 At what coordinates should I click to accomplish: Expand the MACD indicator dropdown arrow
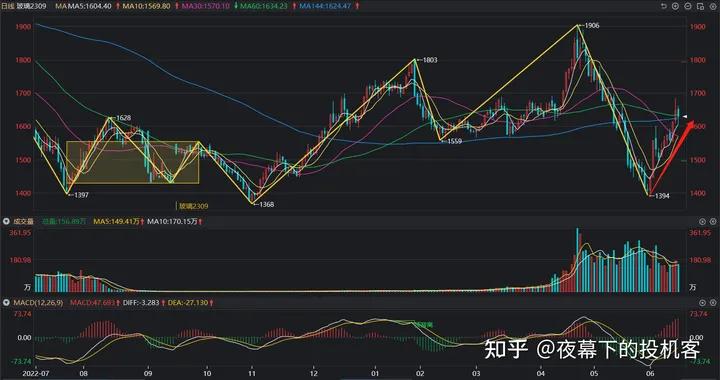click(x=6, y=303)
